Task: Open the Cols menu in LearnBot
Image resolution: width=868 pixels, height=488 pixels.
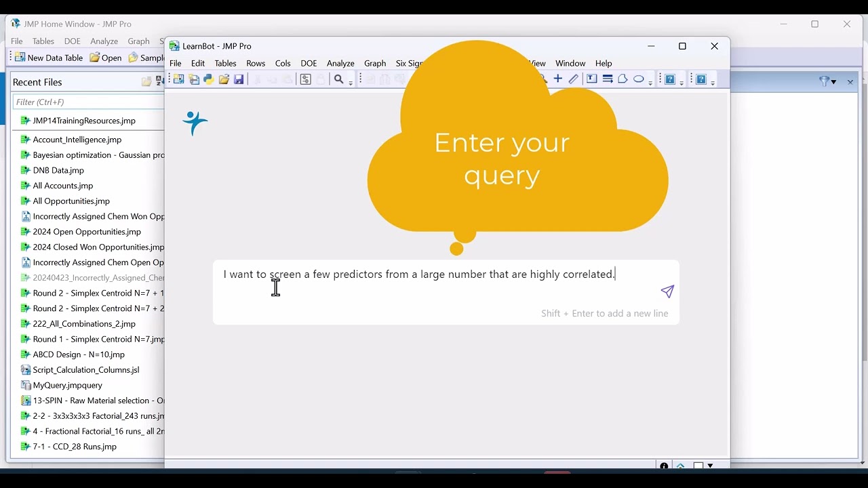Action: coord(283,64)
